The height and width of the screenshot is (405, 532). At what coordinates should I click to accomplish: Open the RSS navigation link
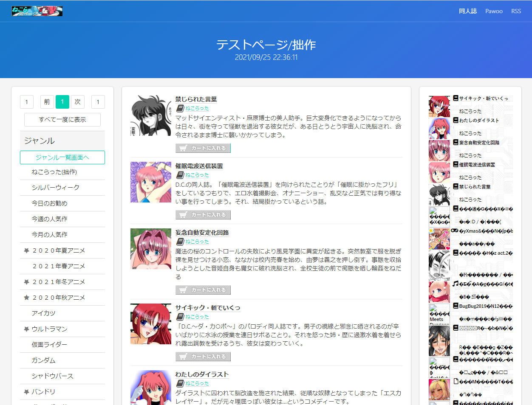pos(516,11)
